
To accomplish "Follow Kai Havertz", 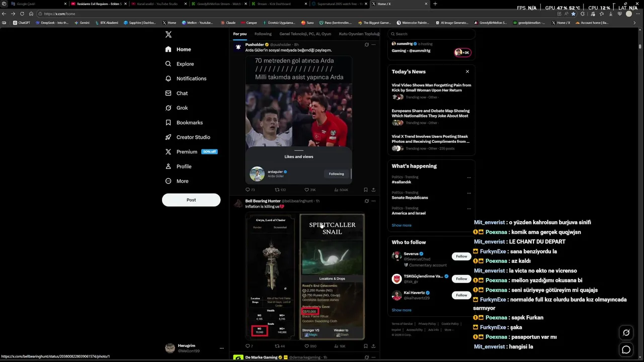I will point(461,295).
